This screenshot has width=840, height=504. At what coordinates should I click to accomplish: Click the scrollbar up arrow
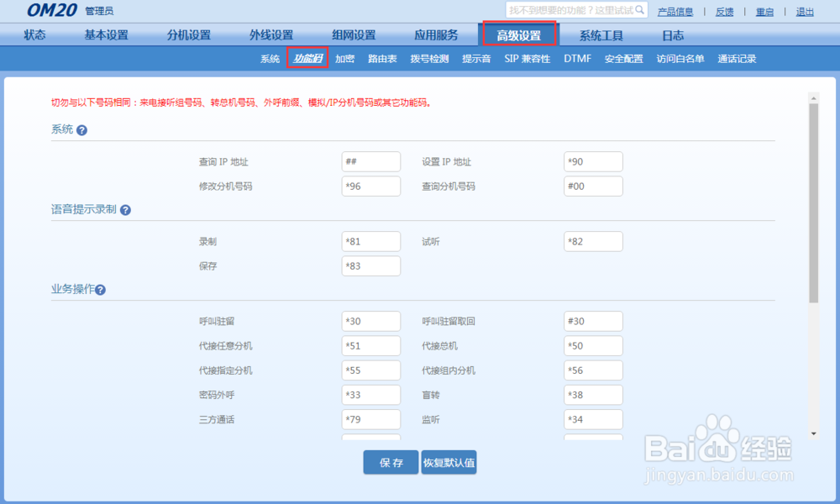tap(811, 97)
